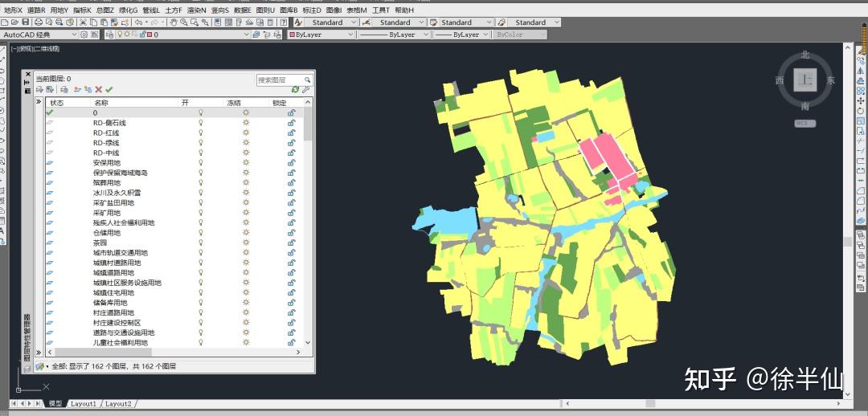Open the AutoCAD 经典 workspace dropdown
This screenshot has height=416, width=868.
click(x=73, y=35)
